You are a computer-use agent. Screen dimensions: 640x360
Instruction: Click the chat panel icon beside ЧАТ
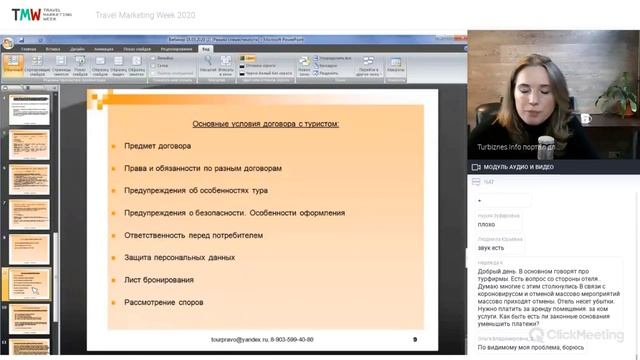476,182
